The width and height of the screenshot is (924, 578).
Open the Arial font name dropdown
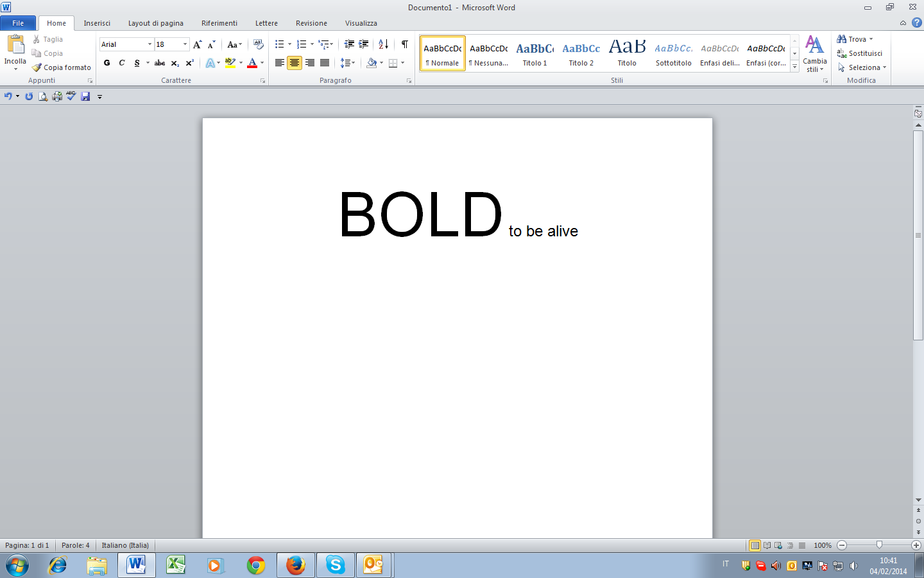point(150,44)
